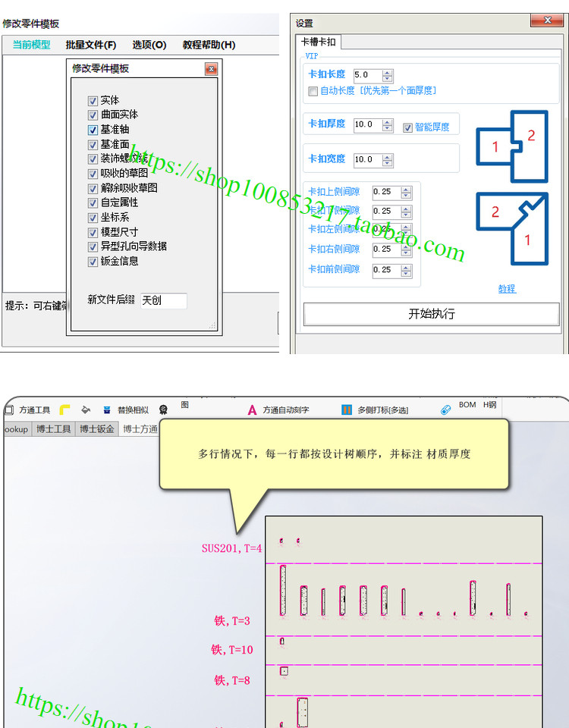
Task: Click the SUS201, T=4 row label
Action: point(232,548)
